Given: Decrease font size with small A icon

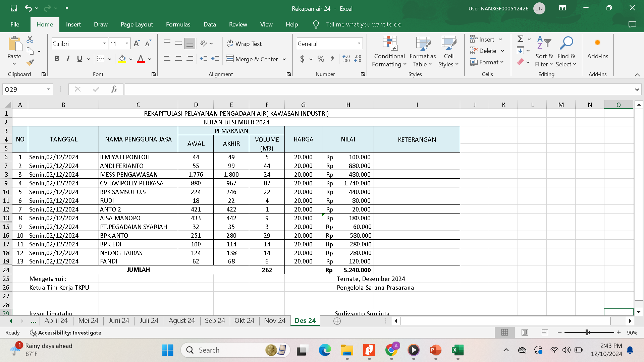Looking at the screenshot, I should [x=148, y=44].
